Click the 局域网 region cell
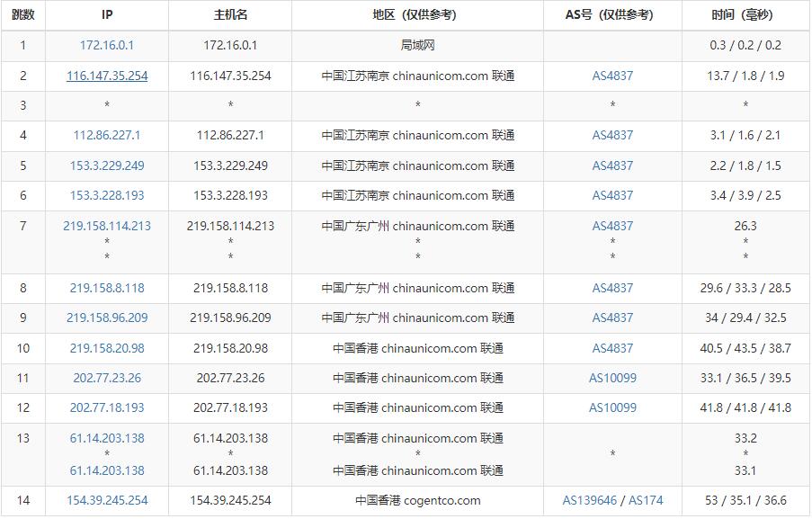The height and width of the screenshot is (519, 812). click(x=417, y=45)
